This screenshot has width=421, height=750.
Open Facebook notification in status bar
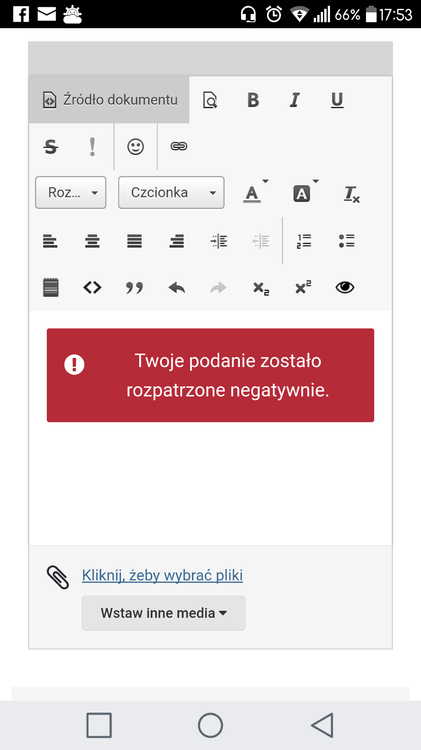click(x=21, y=14)
